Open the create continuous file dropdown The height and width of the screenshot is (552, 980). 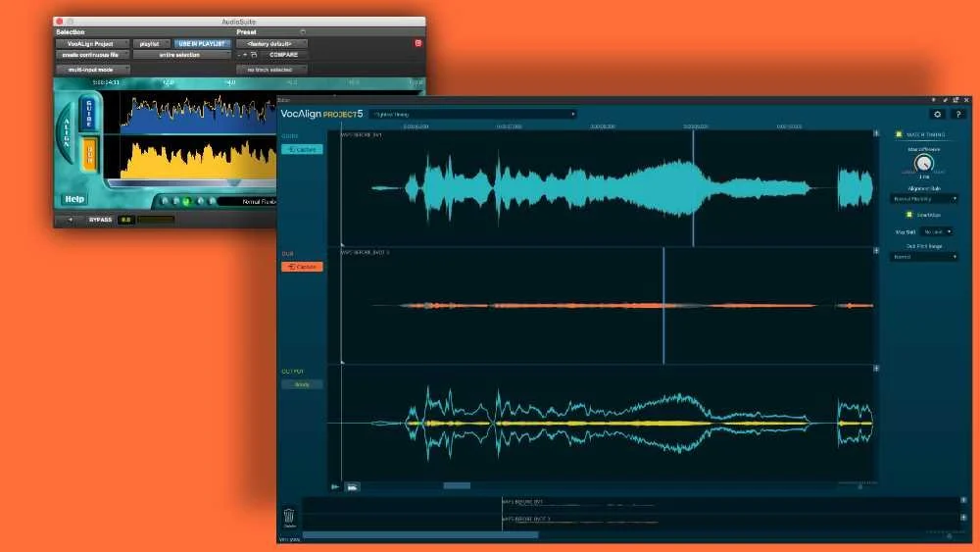(x=92, y=55)
